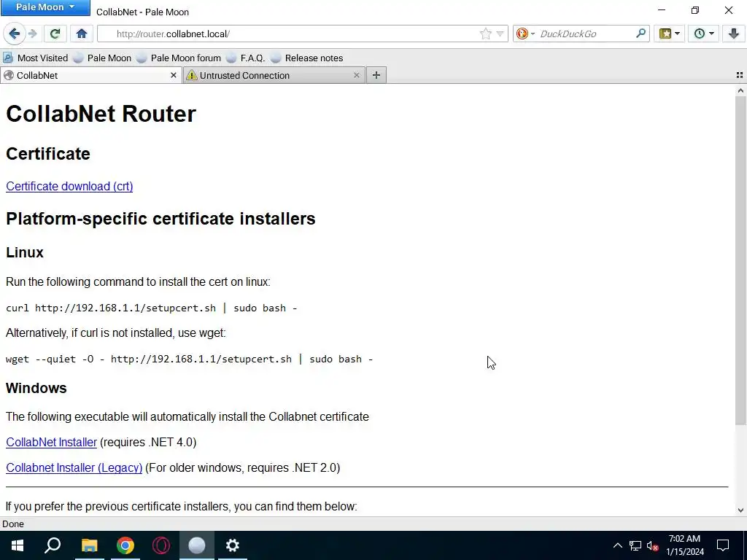Click the vertical scrollbar thumb
The height and width of the screenshot is (560, 747).
pyautogui.click(x=740, y=260)
